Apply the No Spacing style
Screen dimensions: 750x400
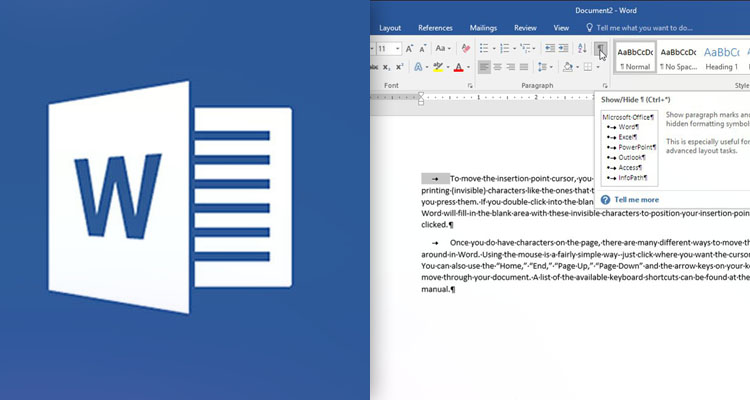[678, 57]
